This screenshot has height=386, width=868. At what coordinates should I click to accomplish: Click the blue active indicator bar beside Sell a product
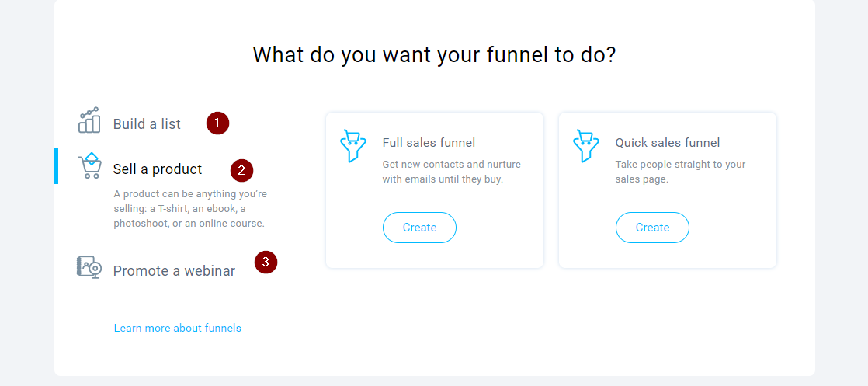click(56, 166)
